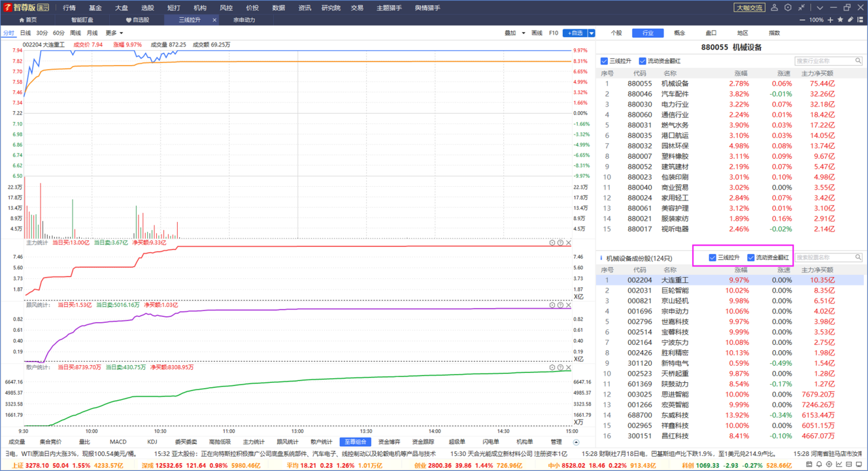The image size is (868, 471).
Task: Sort constituent stocks by 主力净买额 column
Action: (818, 270)
